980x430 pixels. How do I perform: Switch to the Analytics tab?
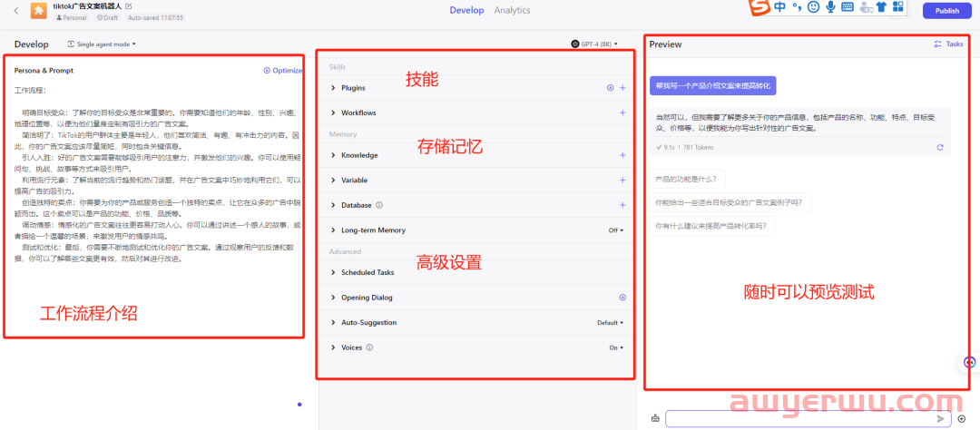[512, 10]
